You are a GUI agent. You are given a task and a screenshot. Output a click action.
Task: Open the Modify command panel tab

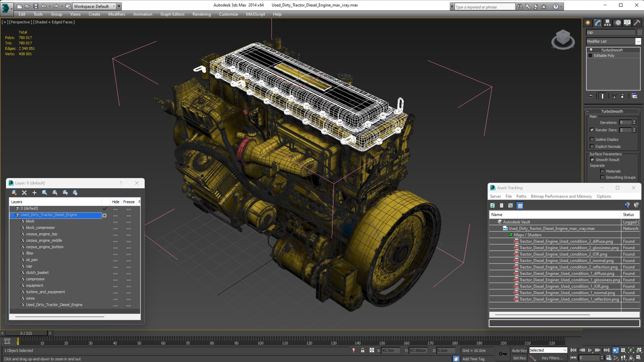coord(598,23)
